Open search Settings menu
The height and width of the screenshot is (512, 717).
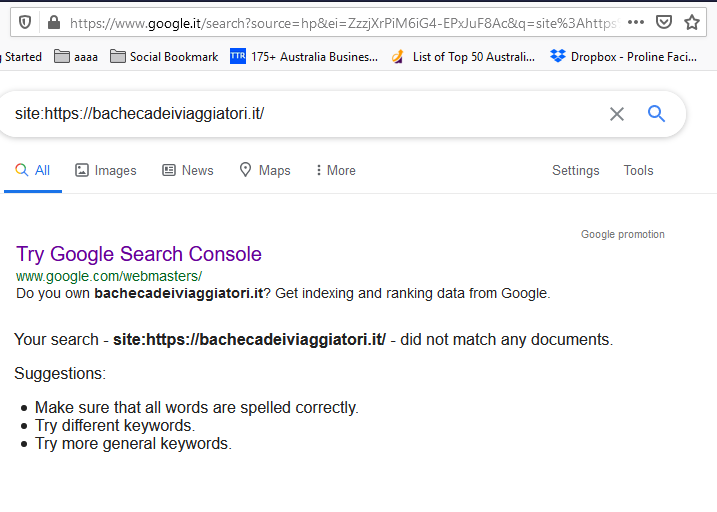[575, 171]
